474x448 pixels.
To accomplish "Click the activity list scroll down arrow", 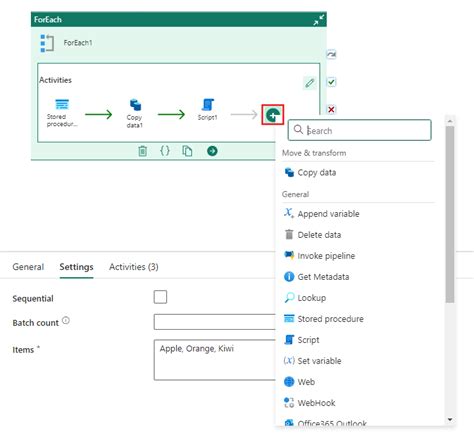I will 450,420.
